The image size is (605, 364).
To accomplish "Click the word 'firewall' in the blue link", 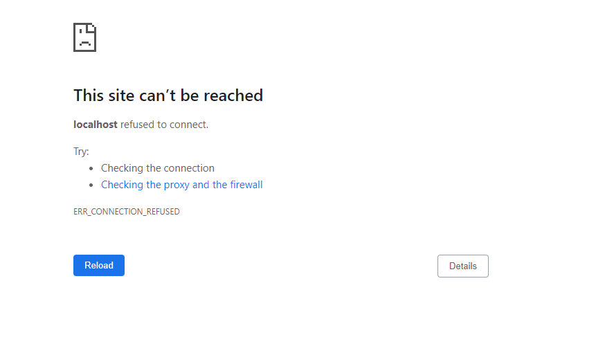I will click(x=246, y=185).
